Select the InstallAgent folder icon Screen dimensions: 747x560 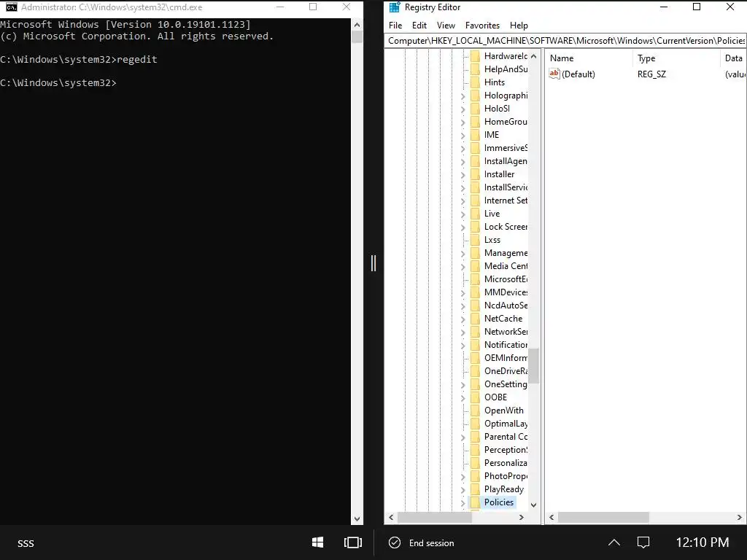click(475, 161)
